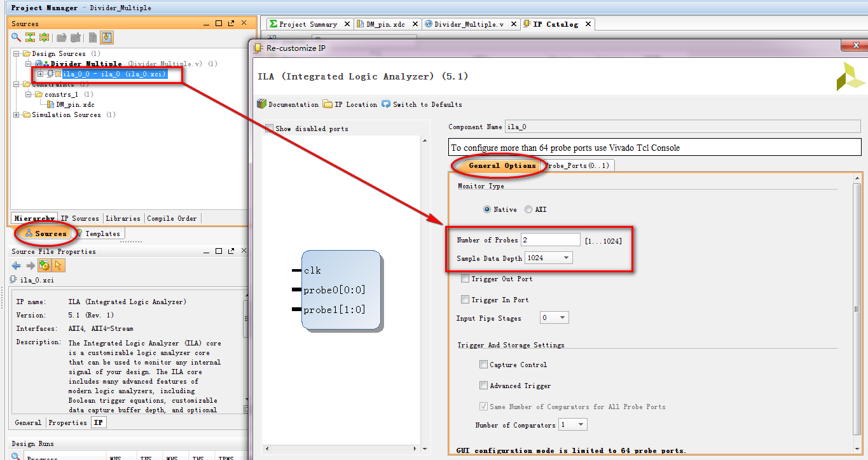Image resolution: width=868 pixels, height=460 pixels.
Task: Toggle cursor selection icon in Source File Properties
Action: [x=59, y=266]
